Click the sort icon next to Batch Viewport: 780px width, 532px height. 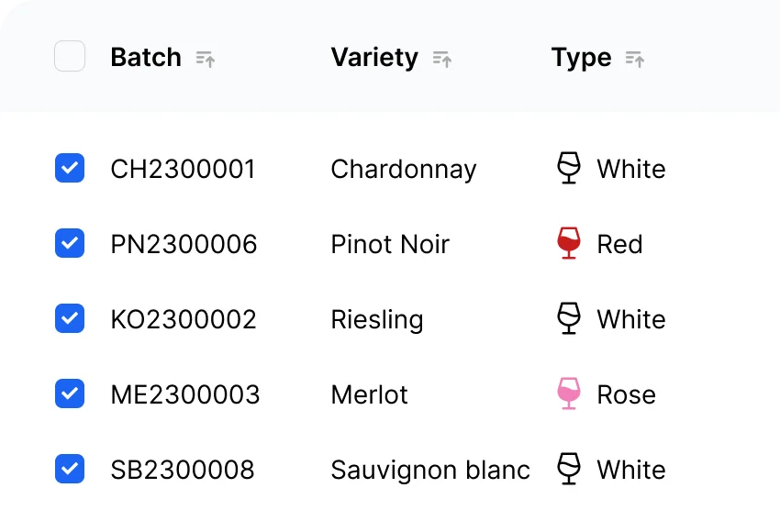point(206,59)
